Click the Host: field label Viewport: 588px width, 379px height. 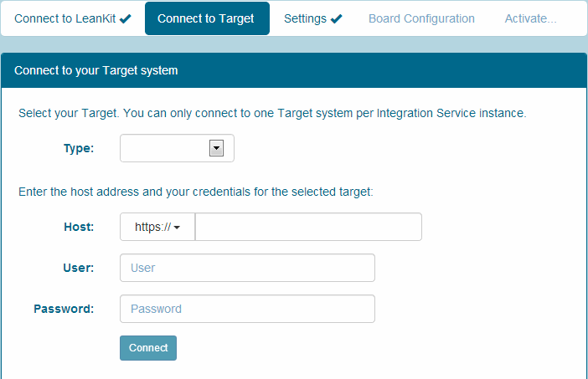[x=79, y=227]
